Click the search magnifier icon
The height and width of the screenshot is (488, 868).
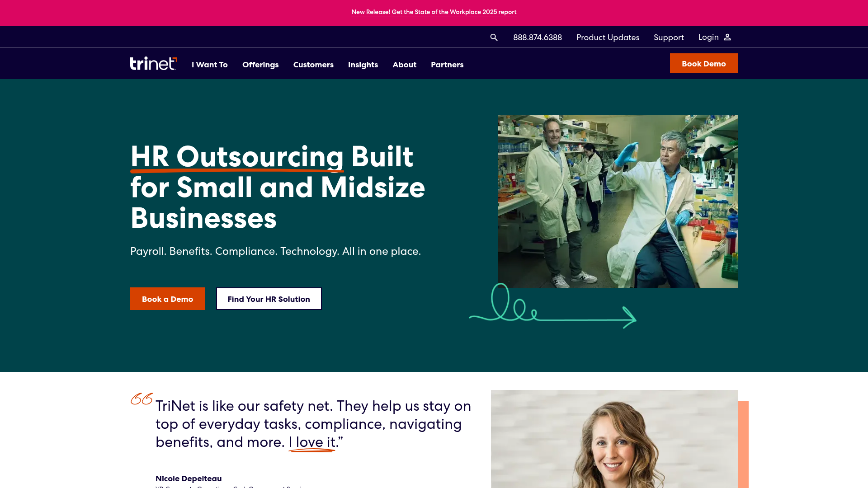(x=494, y=37)
